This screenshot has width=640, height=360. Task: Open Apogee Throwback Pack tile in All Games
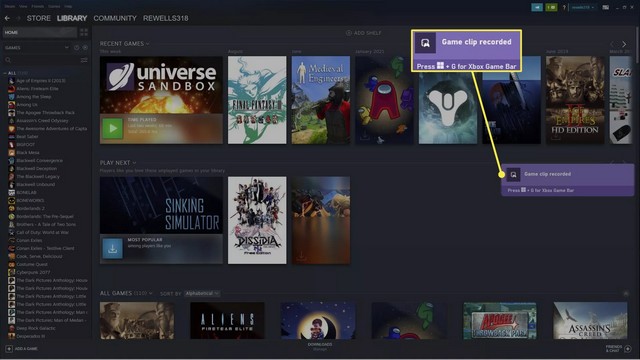point(500,321)
